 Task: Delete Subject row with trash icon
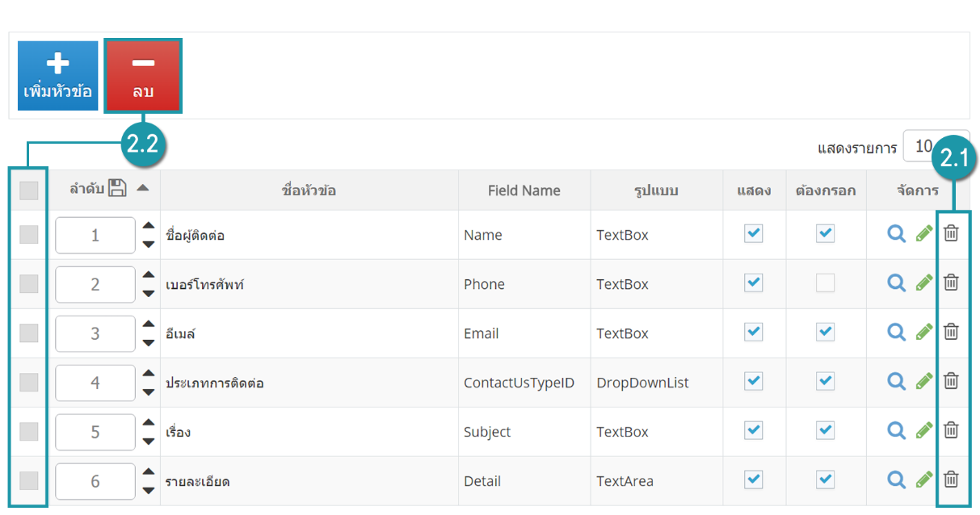click(x=952, y=430)
